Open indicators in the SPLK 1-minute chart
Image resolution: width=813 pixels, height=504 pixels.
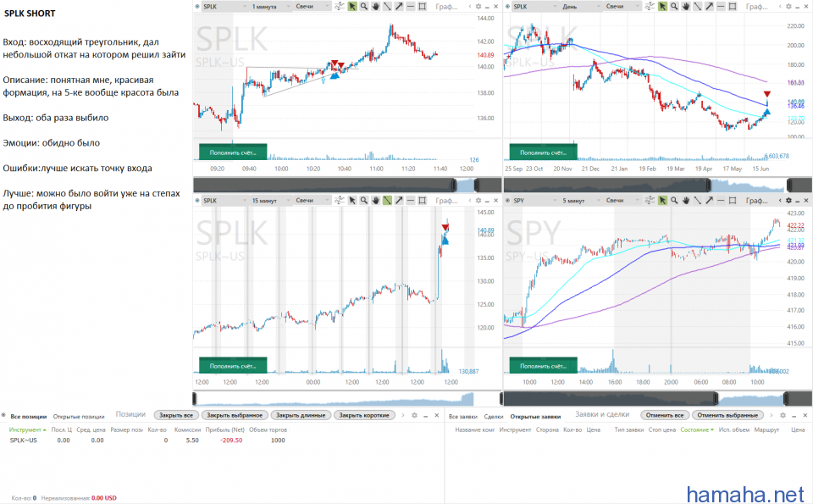pos(340,6)
